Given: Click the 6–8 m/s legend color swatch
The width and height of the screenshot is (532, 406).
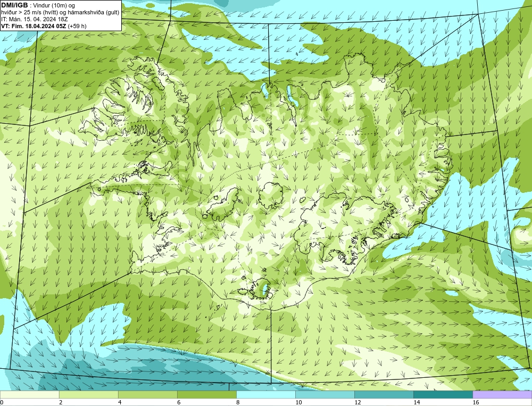Looking at the screenshot, I should pos(206,394).
